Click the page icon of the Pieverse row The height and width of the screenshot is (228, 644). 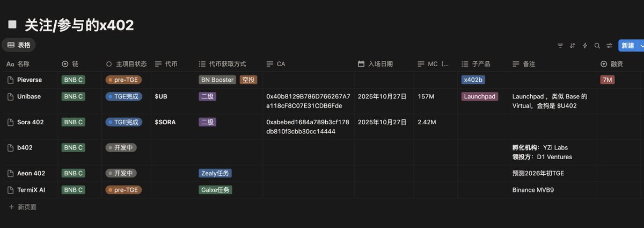[10, 80]
